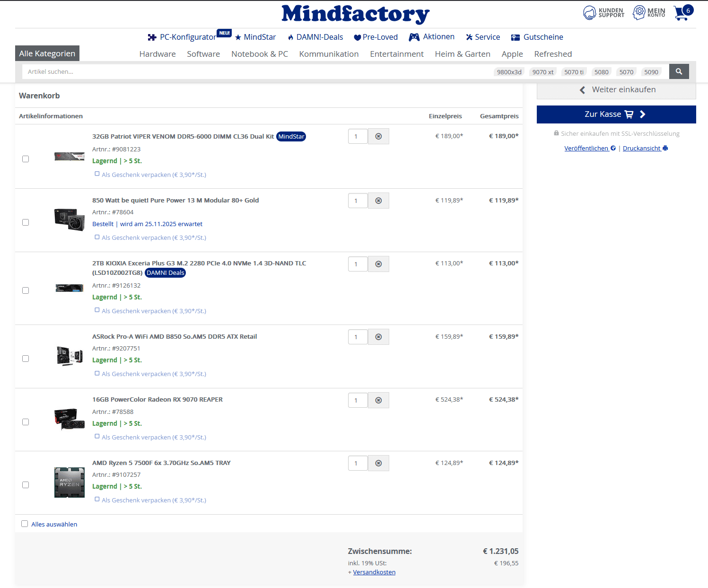The height and width of the screenshot is (588, 708).
Task: Select the be quiet! Pure Power row checkbox
Action: coord(26,222)
